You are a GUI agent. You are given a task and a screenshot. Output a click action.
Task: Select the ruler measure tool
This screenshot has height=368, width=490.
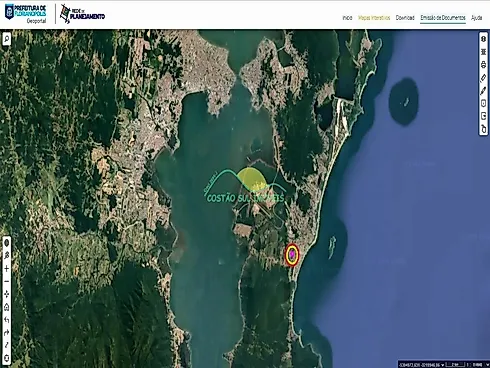pos(484,78)
